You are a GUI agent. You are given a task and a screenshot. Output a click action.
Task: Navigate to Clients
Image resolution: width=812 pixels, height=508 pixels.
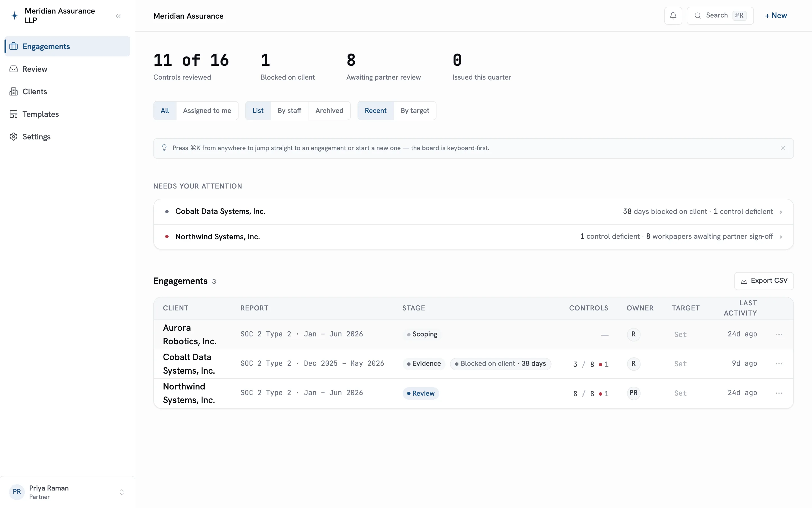[67, 91]
